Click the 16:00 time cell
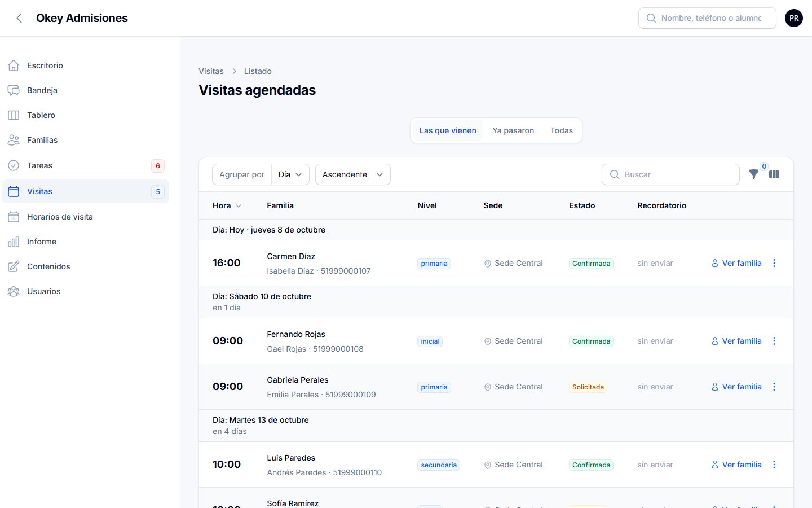This screenshot has width=812, height=508. pos(227,263)
